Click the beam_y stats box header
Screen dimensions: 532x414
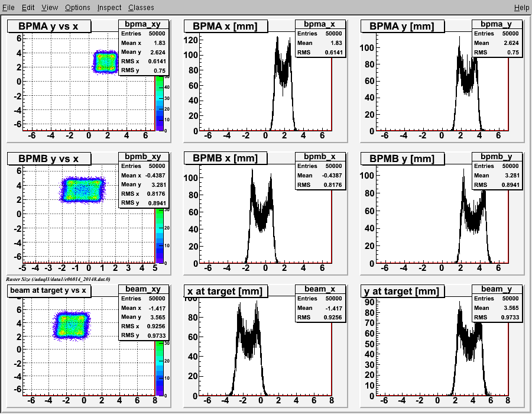tap(497, 289)
